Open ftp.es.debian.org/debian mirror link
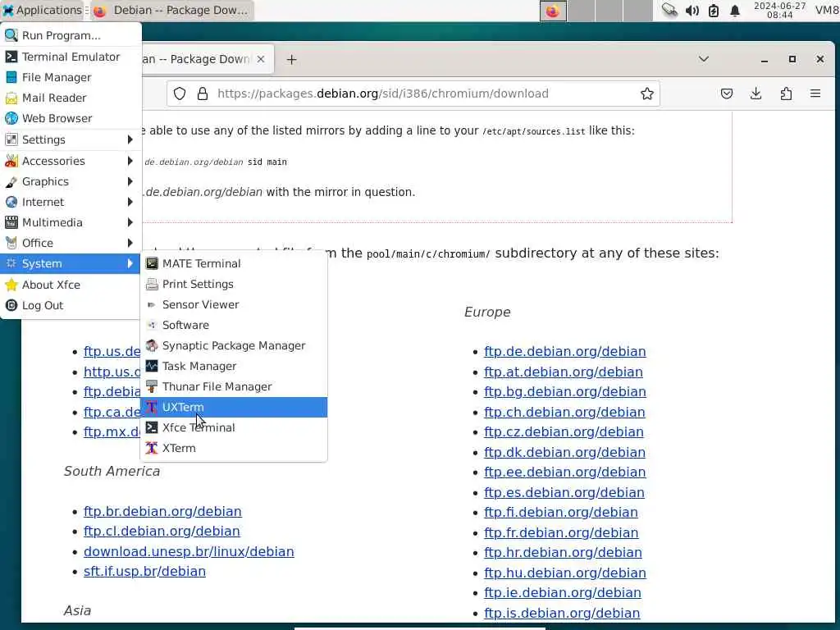The width and height of the screenshot is (840, 630). (564, 492)
